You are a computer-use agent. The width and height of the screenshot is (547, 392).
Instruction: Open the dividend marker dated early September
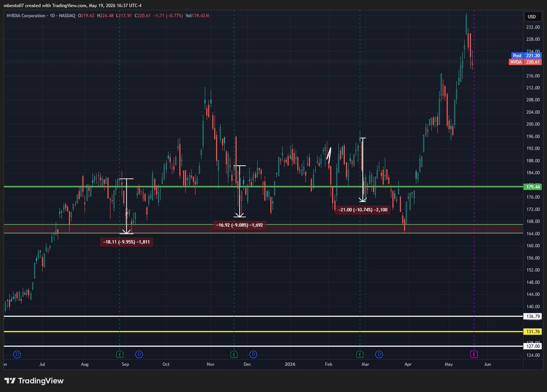[x=139, y=354]
